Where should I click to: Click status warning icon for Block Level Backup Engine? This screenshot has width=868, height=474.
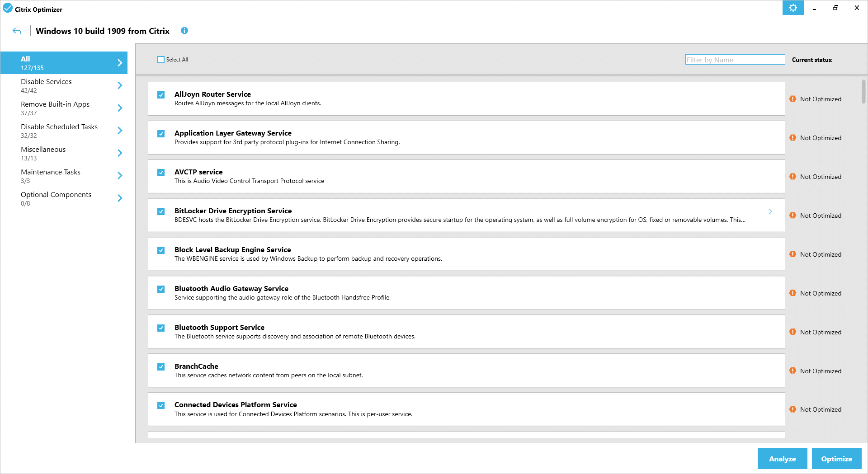click(793, 254)
